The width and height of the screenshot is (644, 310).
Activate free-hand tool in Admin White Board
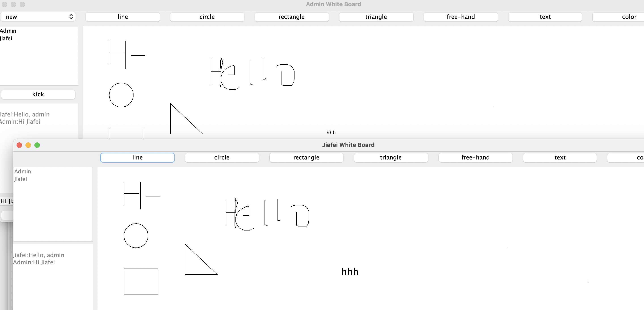pyautogui.click(x=460, y=17)
